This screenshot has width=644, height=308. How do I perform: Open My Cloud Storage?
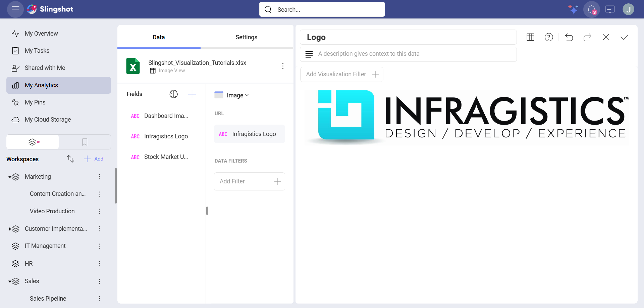[x=59, y=120]
